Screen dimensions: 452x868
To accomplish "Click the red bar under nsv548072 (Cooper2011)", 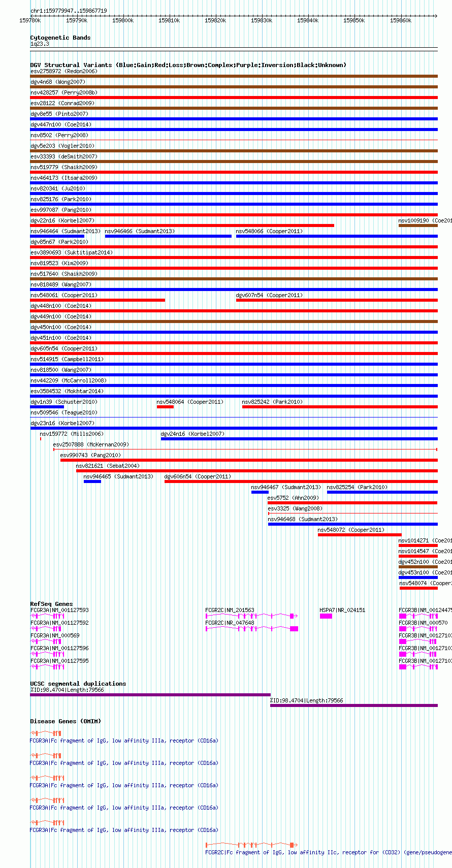I will 360,534.
